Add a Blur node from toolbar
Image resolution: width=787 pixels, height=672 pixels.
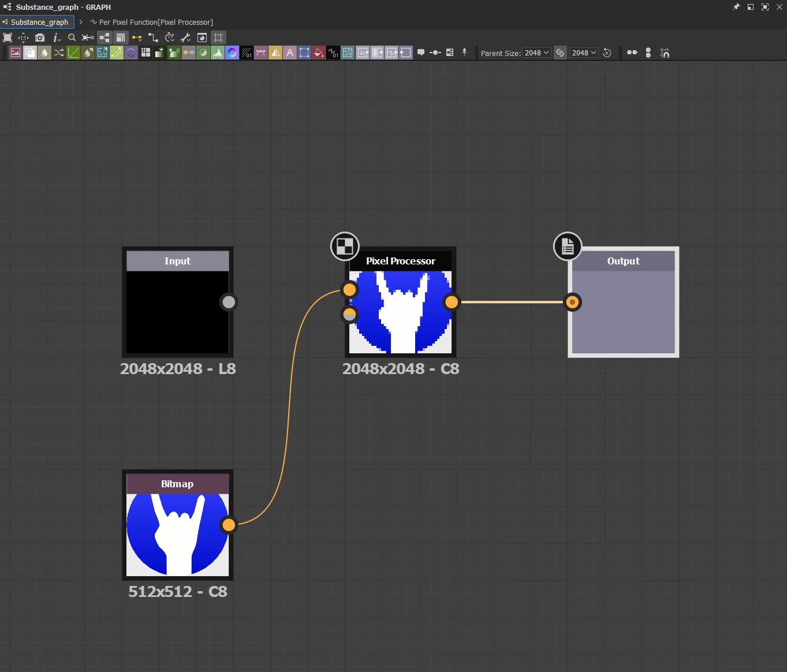coord(44,53)
